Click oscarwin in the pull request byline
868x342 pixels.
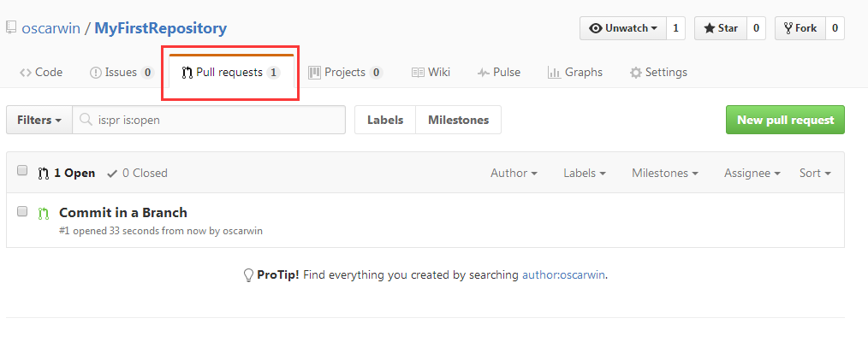tap(242, 231)
